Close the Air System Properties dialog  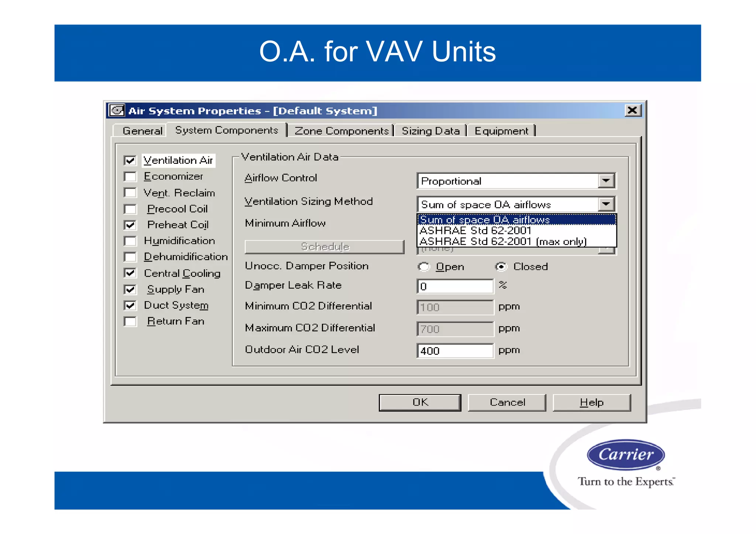point(632,110)
